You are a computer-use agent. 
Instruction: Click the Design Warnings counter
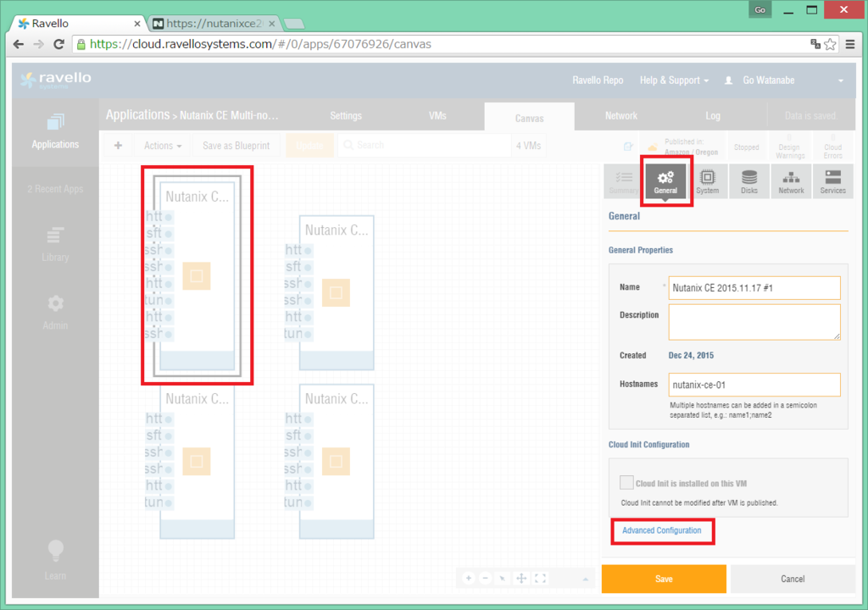click(x=789, y=146)
